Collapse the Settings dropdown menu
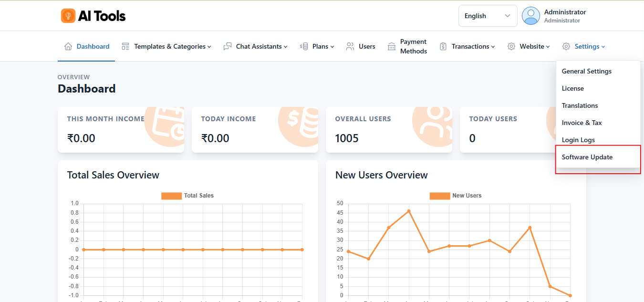644x302 pixels. click(x=589, y=46)
